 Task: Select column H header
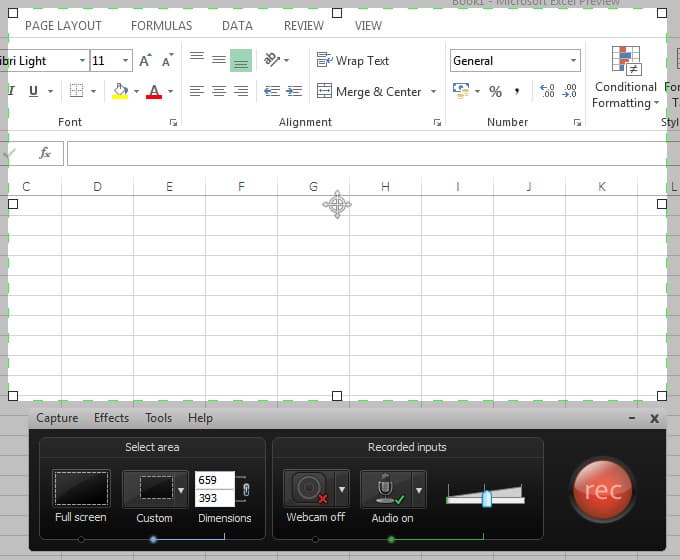385,187
